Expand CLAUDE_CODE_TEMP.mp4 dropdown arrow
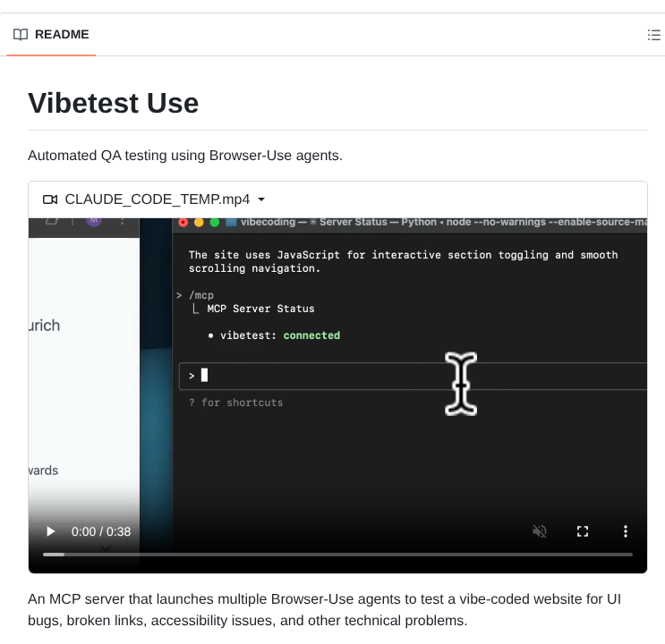This screenshot has width=665, height=644. click(261, 199)
